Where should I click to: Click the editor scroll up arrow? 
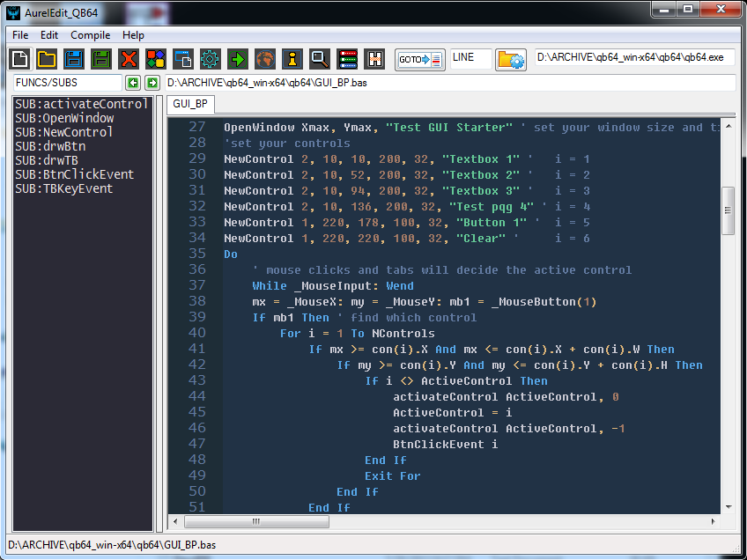(729, 126)
